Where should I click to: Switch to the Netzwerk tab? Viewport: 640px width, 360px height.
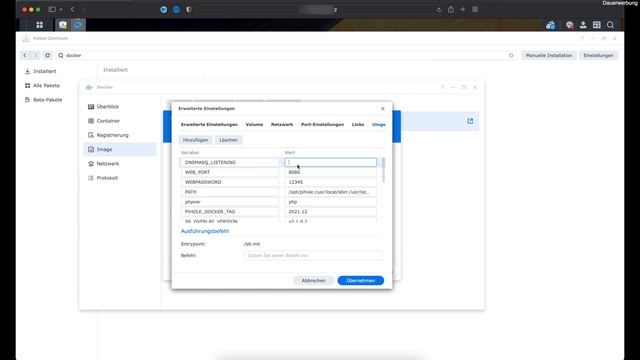282,124
